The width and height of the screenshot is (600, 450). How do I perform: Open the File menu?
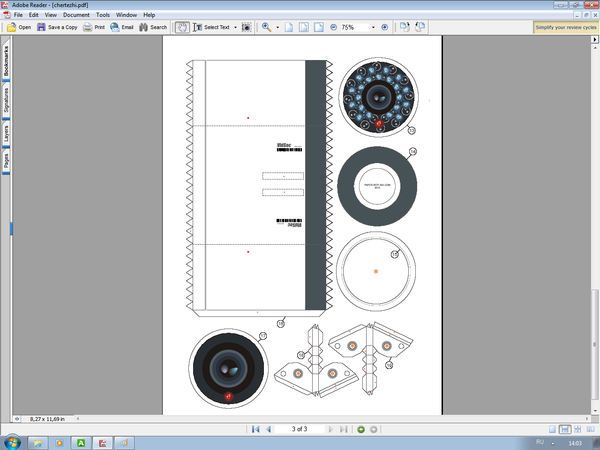point(18,15)
